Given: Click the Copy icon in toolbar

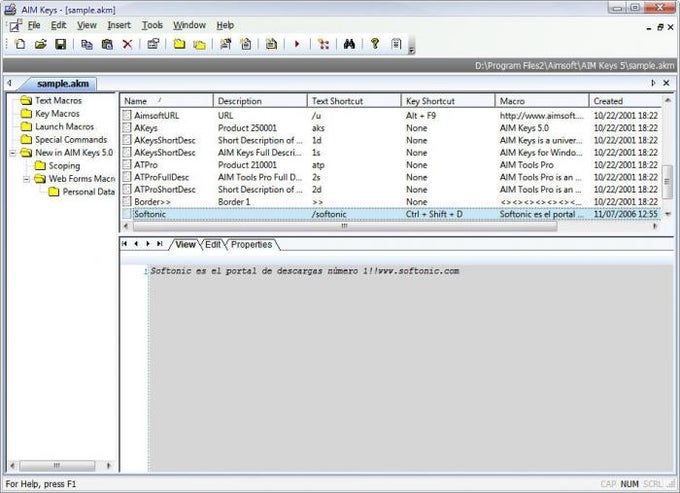Looking at the screenshot, I should tap(87, 44).
